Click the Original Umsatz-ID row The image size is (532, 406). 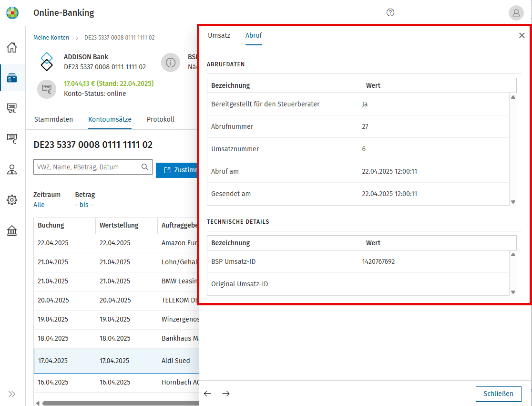(x=358, y=284)
